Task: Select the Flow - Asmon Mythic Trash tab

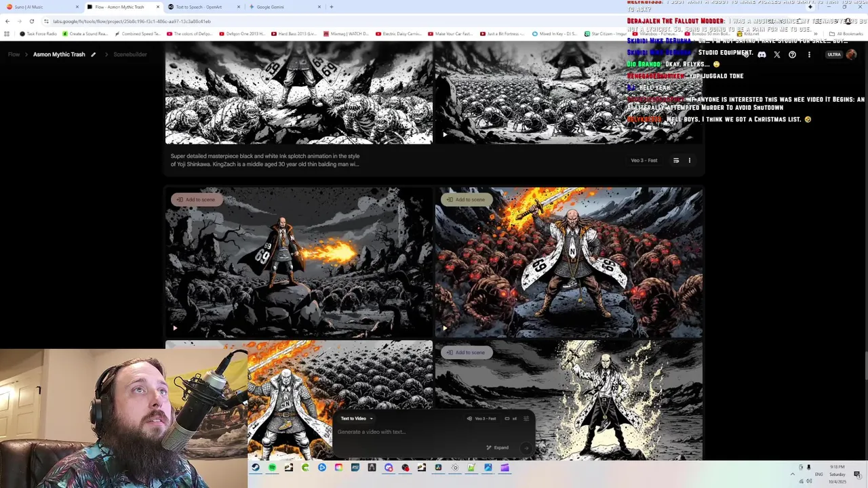Action: coord(122,7)
